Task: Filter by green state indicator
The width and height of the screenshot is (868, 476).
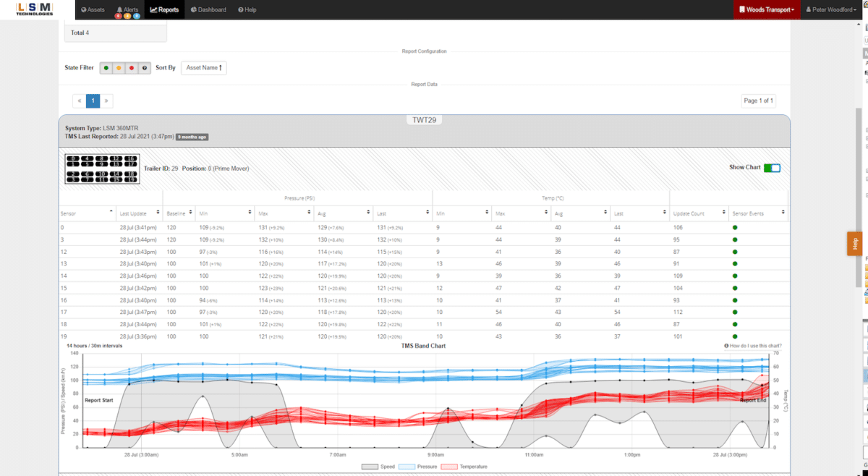Action: tap(106, 68)
